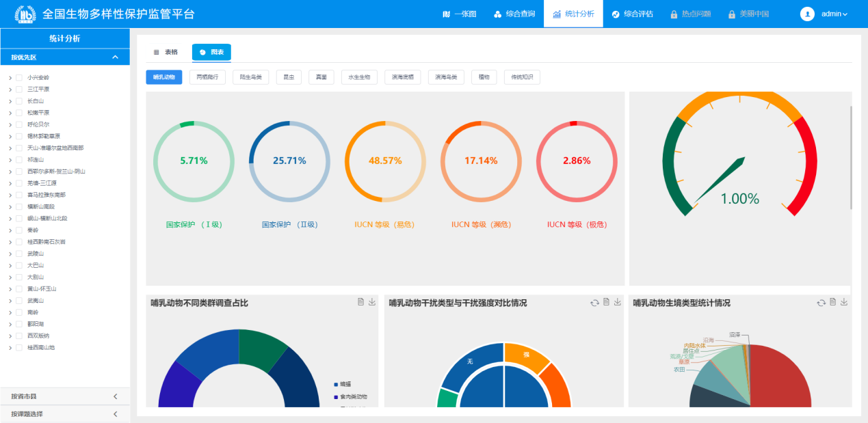Open the 一张图 navigation item
Image resolution: width=868 pixels, height=423 pixels.
coord(460,14)
